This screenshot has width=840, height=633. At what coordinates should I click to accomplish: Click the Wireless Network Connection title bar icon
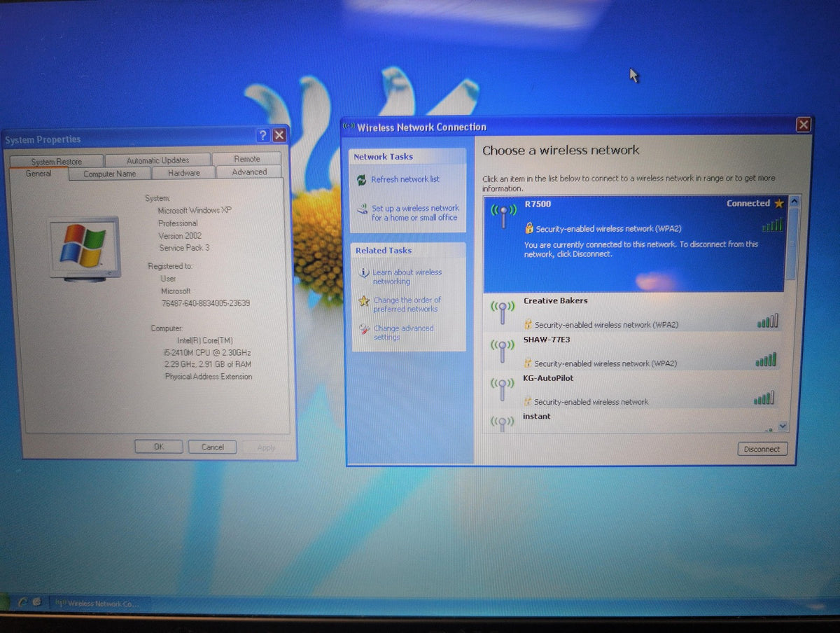tap(349, 126)
